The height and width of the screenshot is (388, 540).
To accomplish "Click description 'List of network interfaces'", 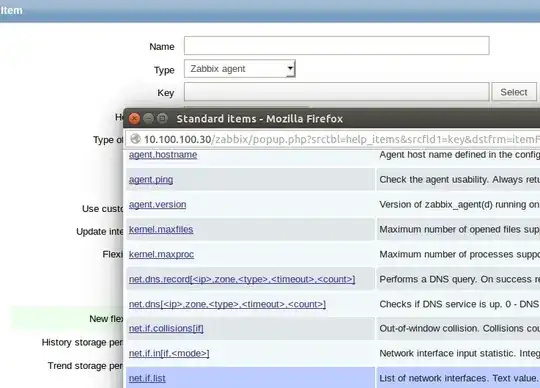I will pos(459,378).
